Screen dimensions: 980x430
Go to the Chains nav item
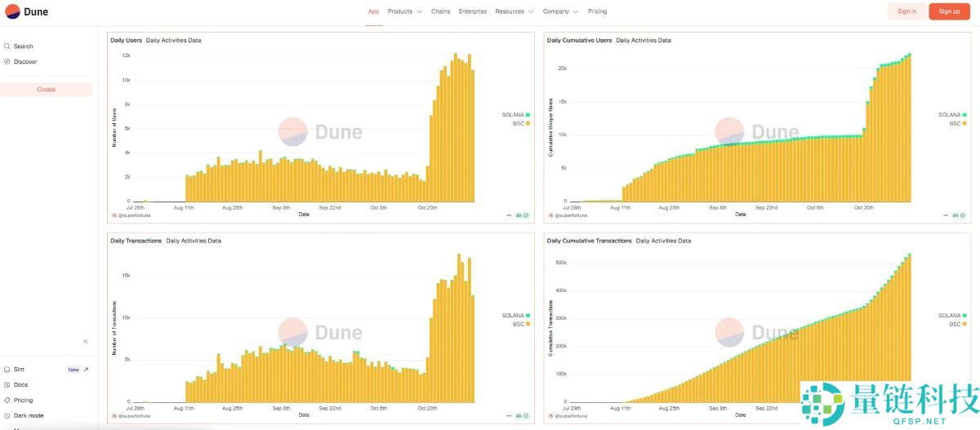point(440,11)
